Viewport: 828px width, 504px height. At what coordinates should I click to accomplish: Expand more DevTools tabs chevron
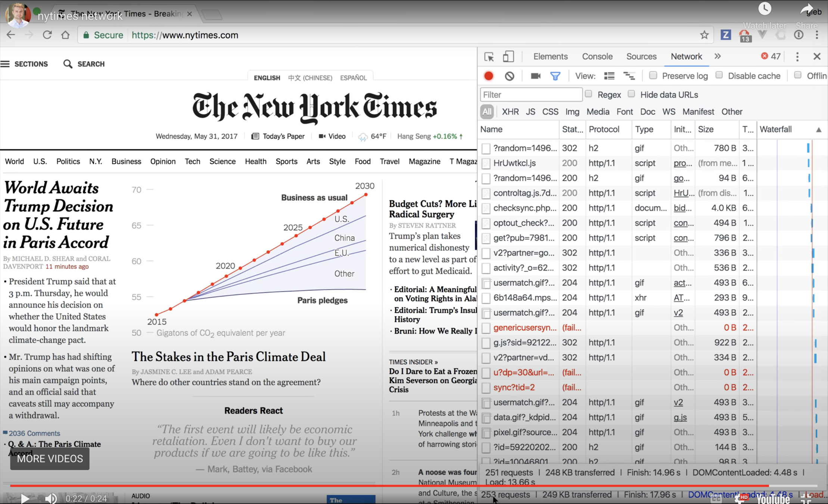pos(718,56)
